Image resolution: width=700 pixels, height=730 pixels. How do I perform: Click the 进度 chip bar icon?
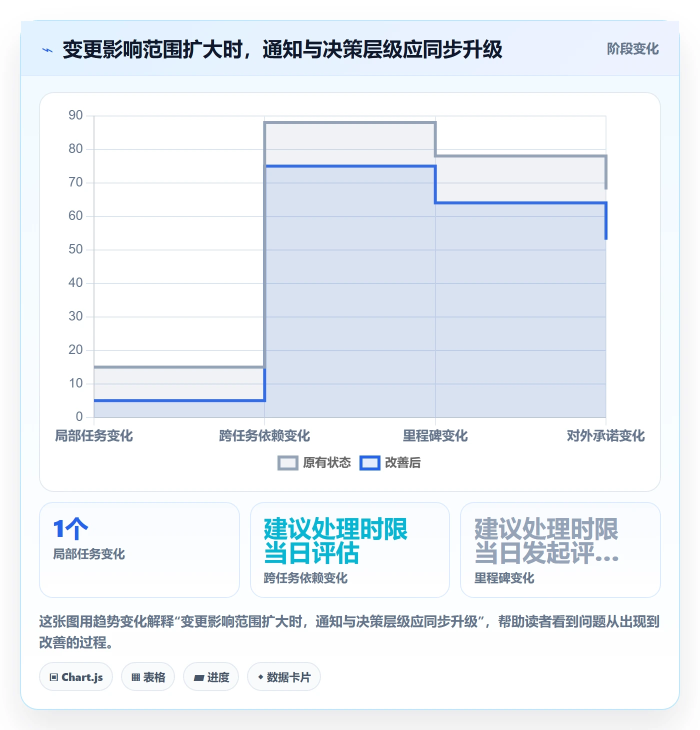199,678
